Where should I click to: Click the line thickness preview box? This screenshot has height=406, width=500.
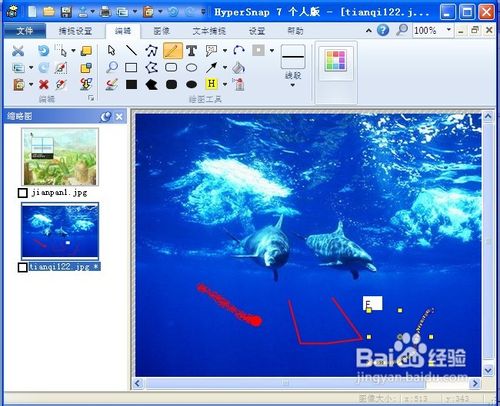point(293,57)
